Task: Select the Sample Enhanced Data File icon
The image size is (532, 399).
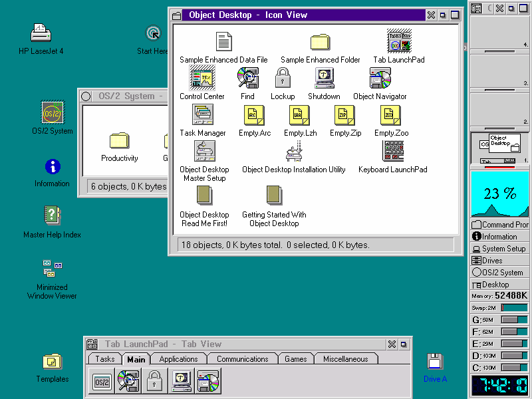Action: [x=223, y=42]
